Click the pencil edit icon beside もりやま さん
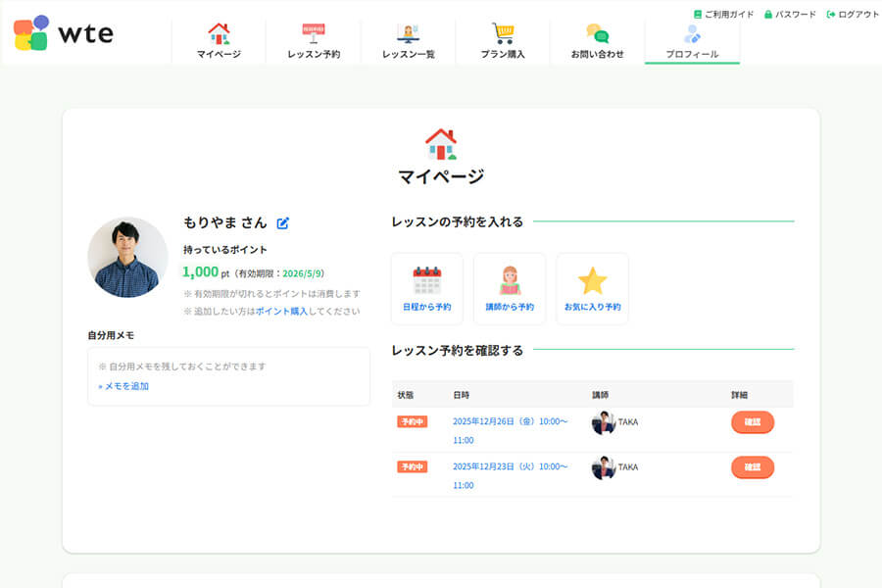This screenshot has height=588, width=882. tap(282, 222)
